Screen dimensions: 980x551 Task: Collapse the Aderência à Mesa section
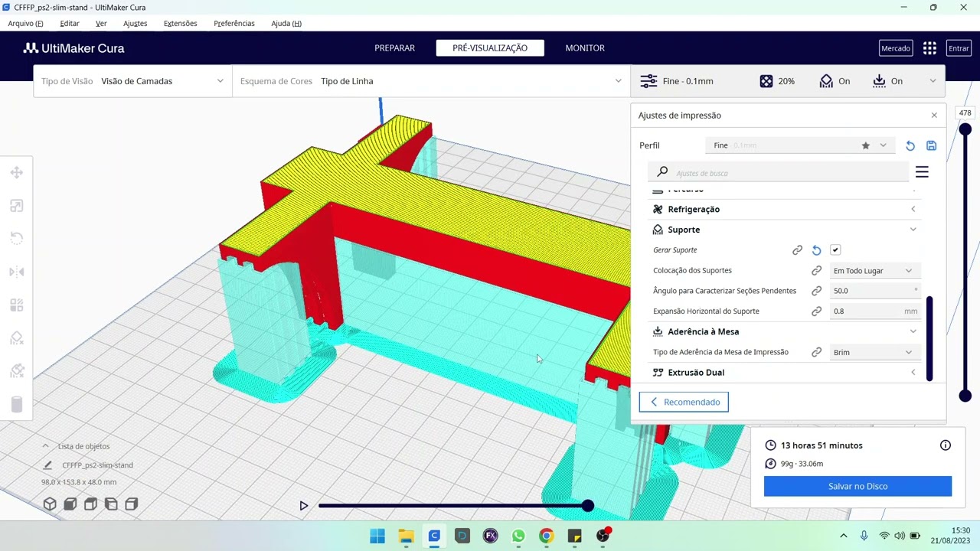(785, 331)
